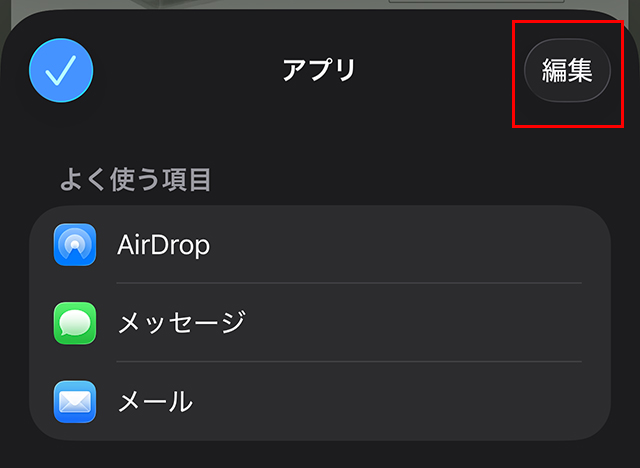The image size is (640, 468).
Task: Click the white tick inside blue circle
Action: [x=60, y=70]
